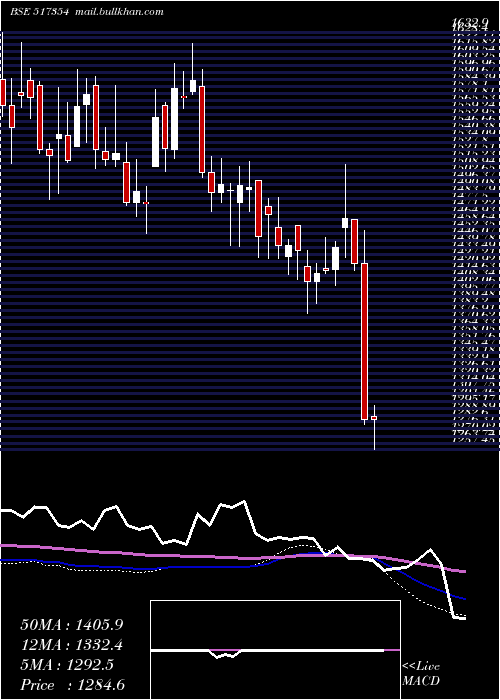Click the 1632.9 top price axis label
The image size is (500, 700).
[470, 21]
